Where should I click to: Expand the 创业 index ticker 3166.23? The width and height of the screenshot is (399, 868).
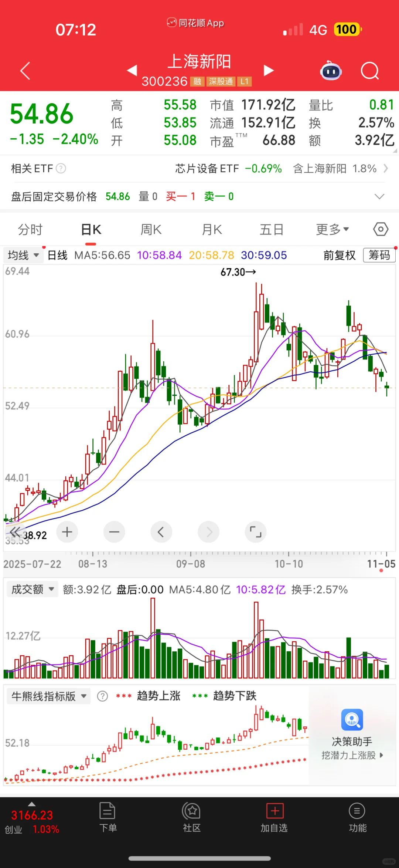[x=32, y=818]
